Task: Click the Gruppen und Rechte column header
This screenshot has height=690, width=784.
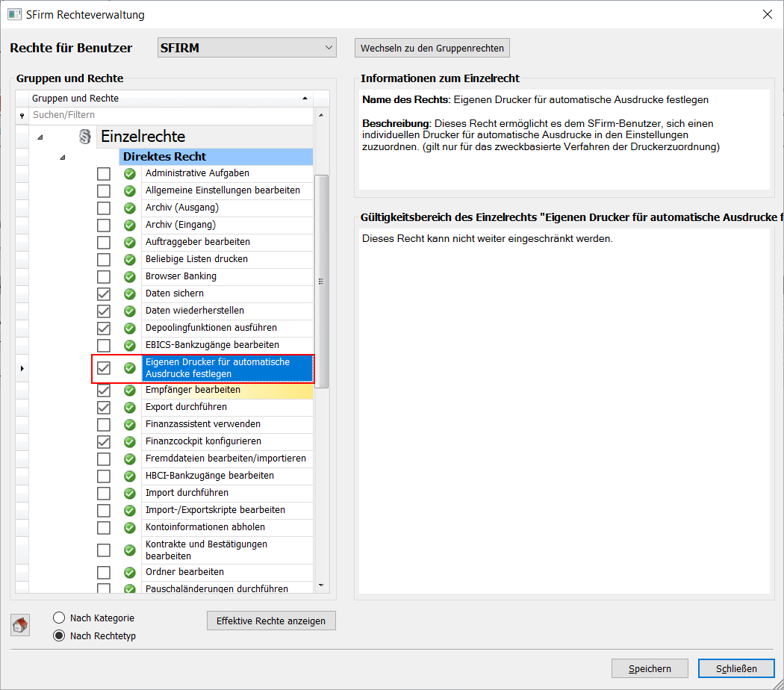Action: coord(171,99)
